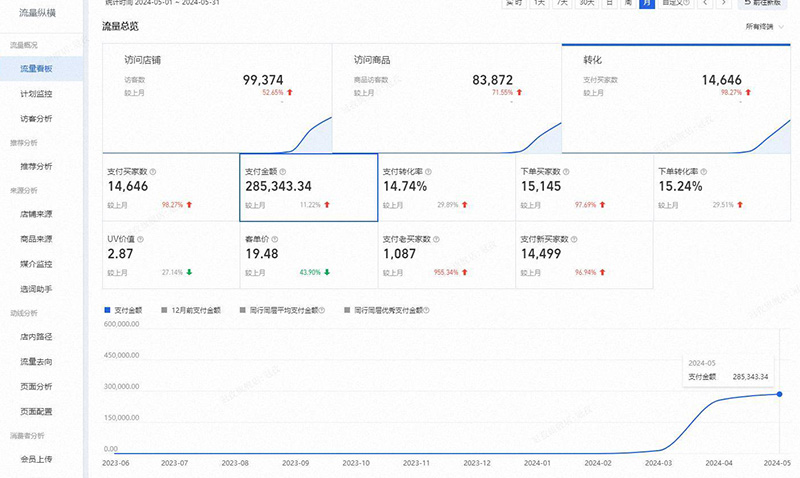Select the 支付金额 285,343.34 metric card

pyautogui.click(x=309, y=187)
